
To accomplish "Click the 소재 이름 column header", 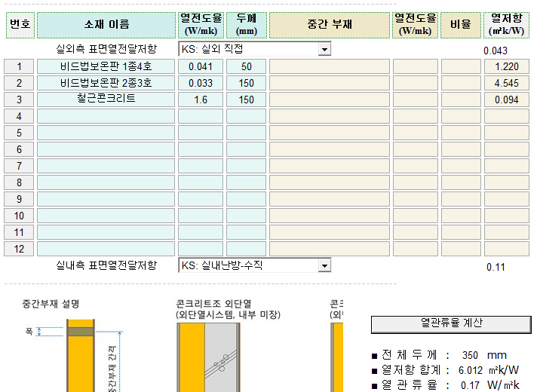I will coord(106,25).
